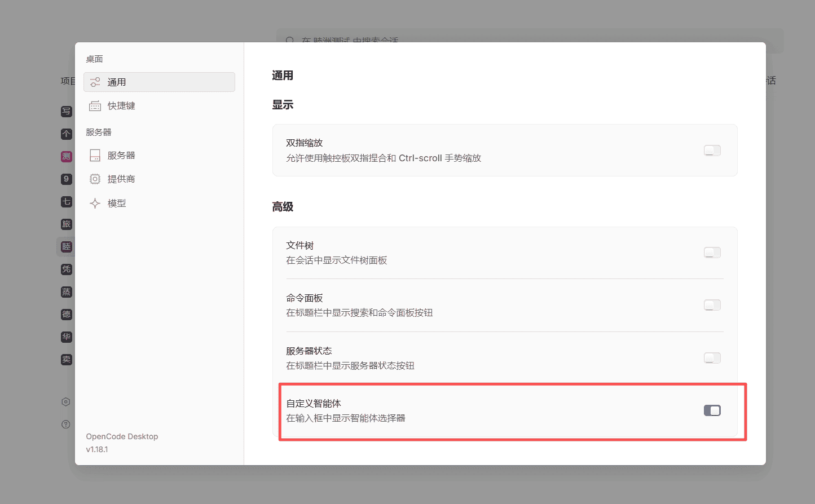Select the 睦 project icon in sidebar
The image size is (815, 504).
coord(67,246)
